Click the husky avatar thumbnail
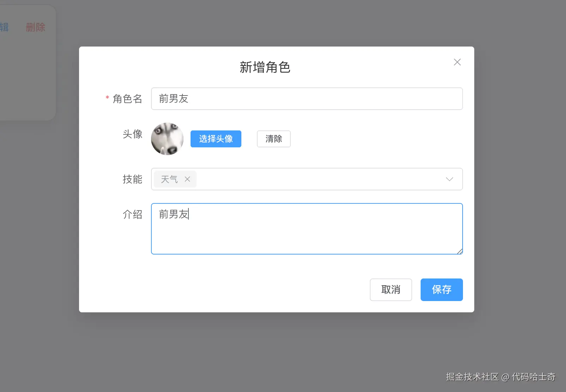 coord(167,139)
